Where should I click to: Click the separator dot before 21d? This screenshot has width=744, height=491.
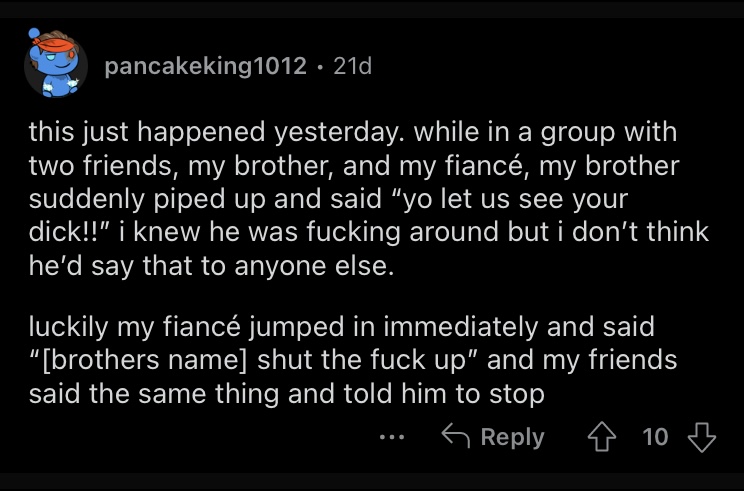tap(320, 67)
